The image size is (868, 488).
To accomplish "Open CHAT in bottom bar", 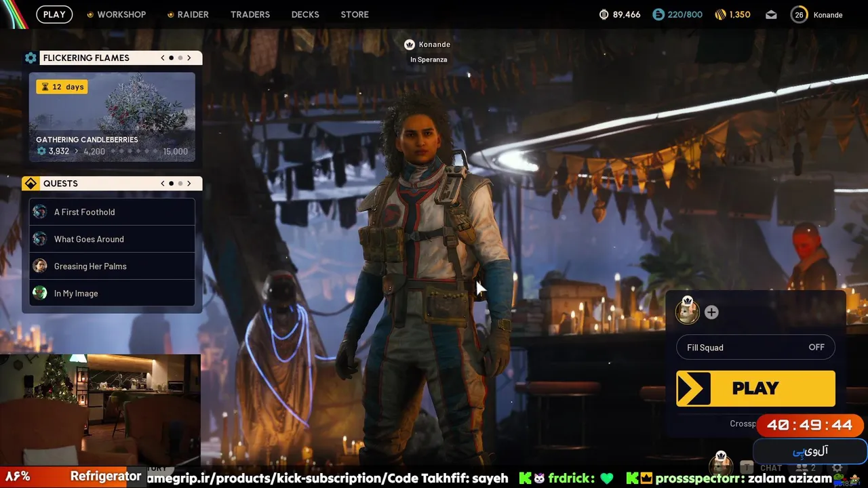I will [x=771, y=468].
